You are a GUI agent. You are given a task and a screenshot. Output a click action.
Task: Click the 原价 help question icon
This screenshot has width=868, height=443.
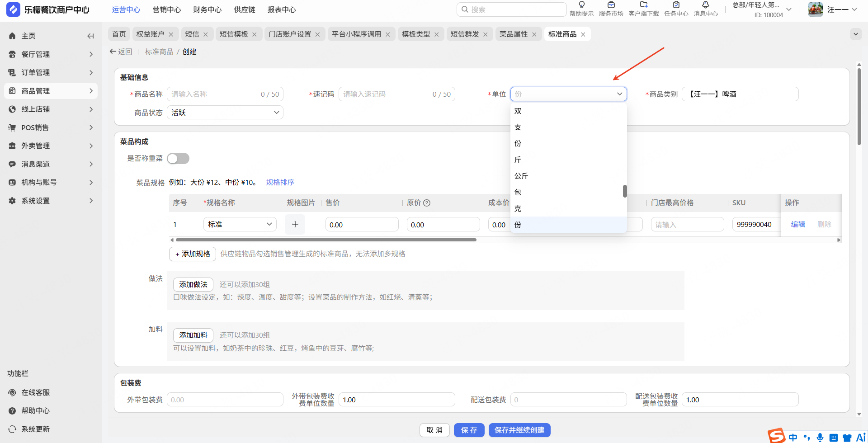pyautogui.click(x=427, y=203)
